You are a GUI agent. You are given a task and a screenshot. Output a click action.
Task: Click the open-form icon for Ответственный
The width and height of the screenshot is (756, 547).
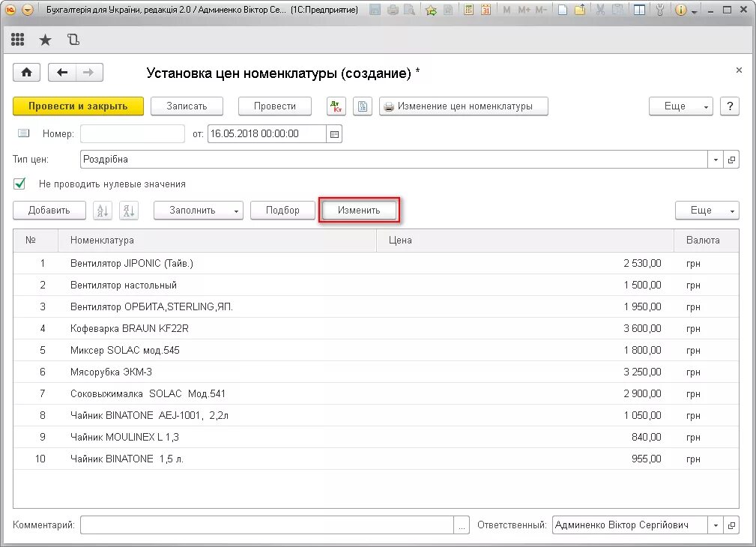(731, 525)
